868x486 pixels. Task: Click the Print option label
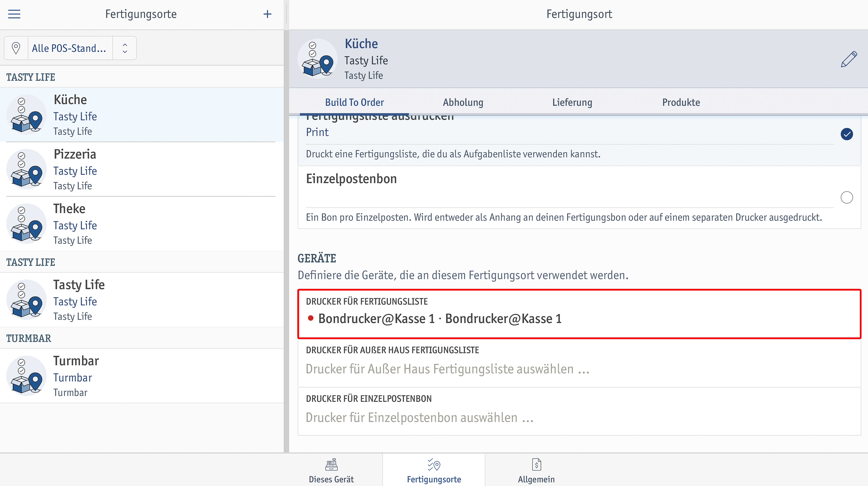317,132
